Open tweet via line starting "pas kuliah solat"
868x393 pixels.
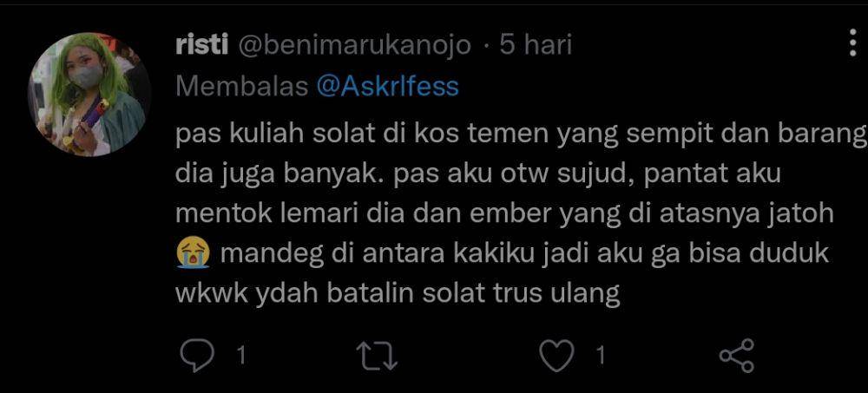[x=521, y=135]
